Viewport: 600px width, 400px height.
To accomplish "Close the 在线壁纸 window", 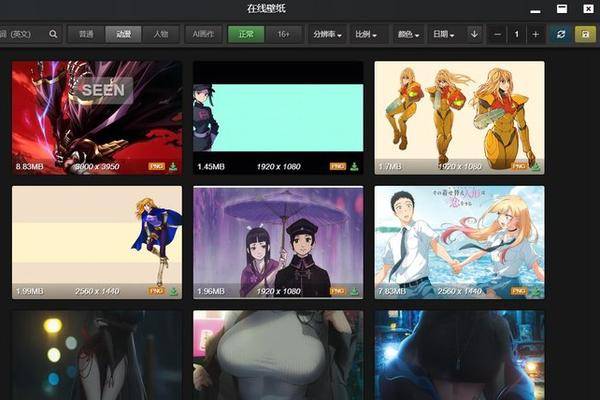I will click(588, 9).
